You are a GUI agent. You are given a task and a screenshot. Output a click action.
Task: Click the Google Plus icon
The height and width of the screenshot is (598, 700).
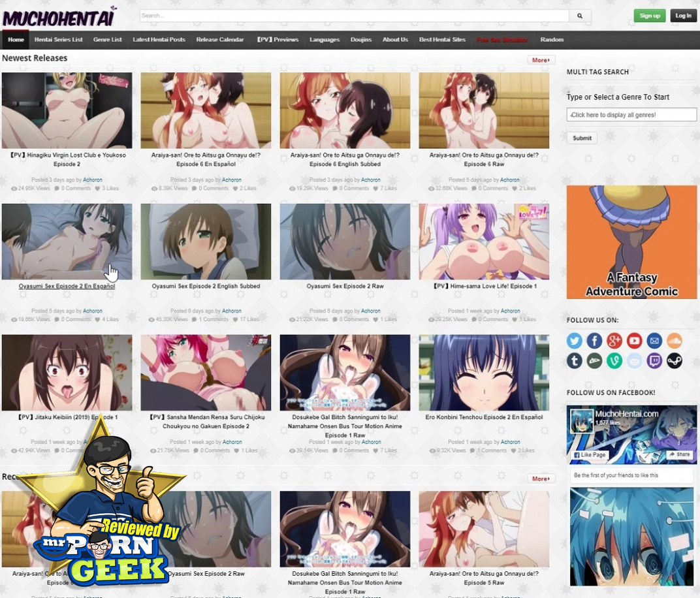[x=614, y=340]
